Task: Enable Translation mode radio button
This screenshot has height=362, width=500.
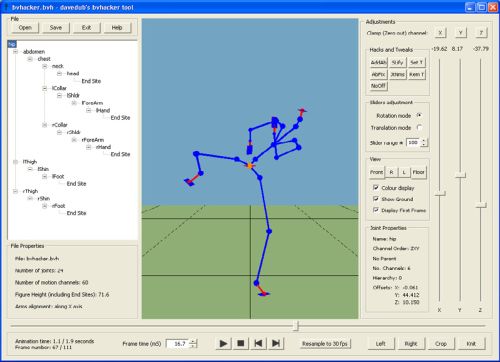Action: (419, 127)
